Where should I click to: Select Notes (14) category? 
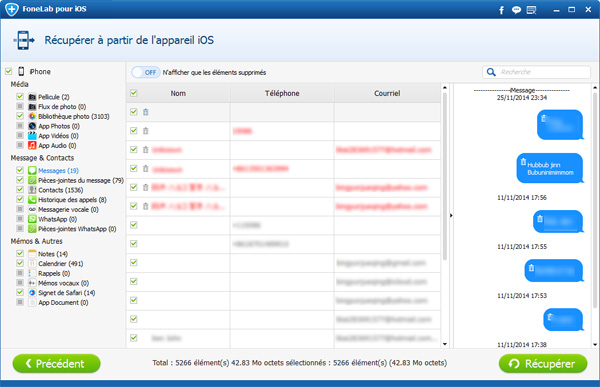coord(53,254)
